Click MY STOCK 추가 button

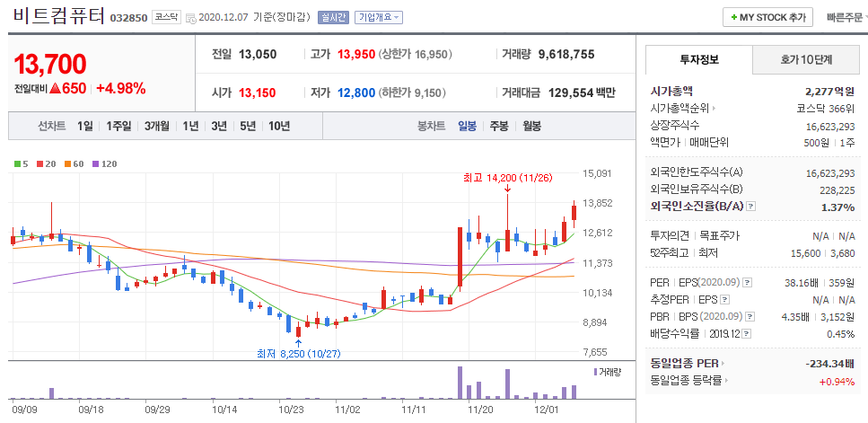click(767, 17)
